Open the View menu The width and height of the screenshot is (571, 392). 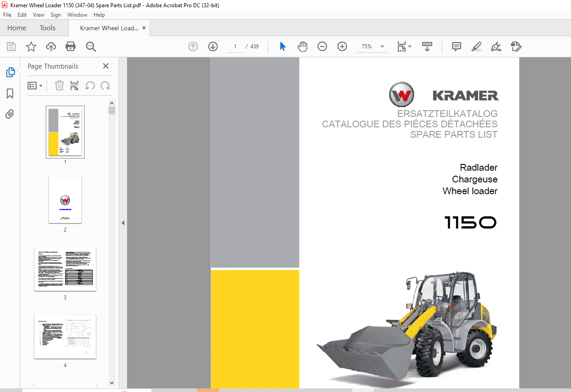coord(38,14)
